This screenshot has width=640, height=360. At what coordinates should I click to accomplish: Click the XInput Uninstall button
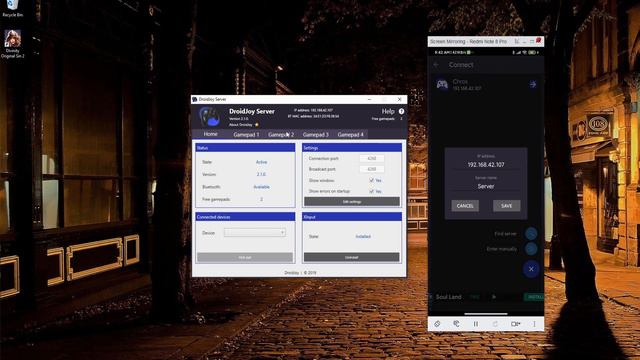pyautogui.click(x=352, y=258)
